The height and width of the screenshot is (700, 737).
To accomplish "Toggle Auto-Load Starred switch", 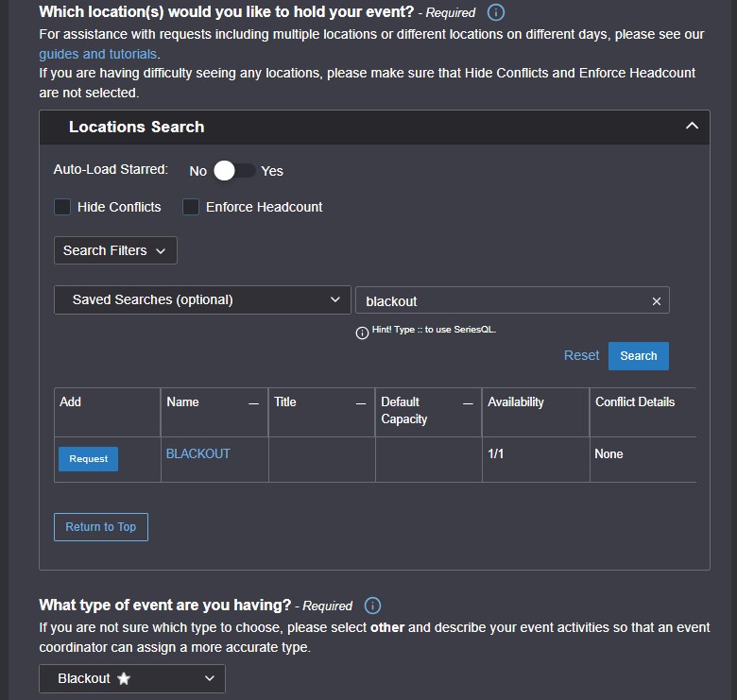I will (x=233, y=171).
